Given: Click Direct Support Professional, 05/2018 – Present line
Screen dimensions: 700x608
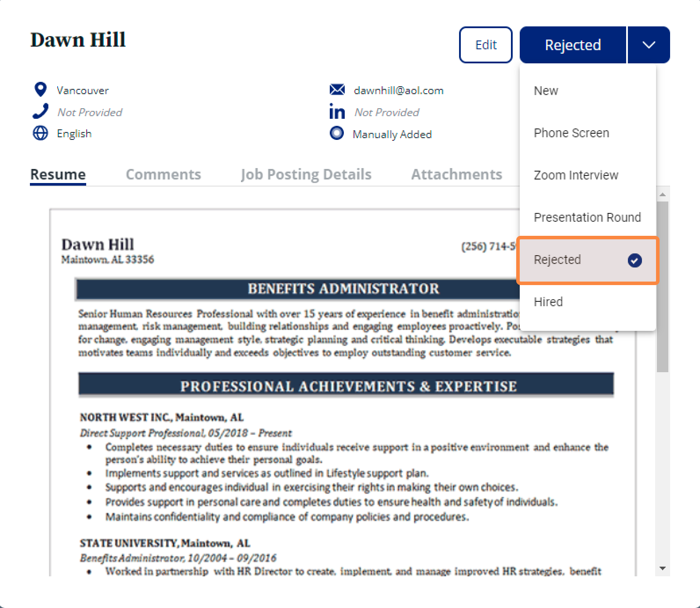Looking at the screenshot, I should (x=186, y=433).
